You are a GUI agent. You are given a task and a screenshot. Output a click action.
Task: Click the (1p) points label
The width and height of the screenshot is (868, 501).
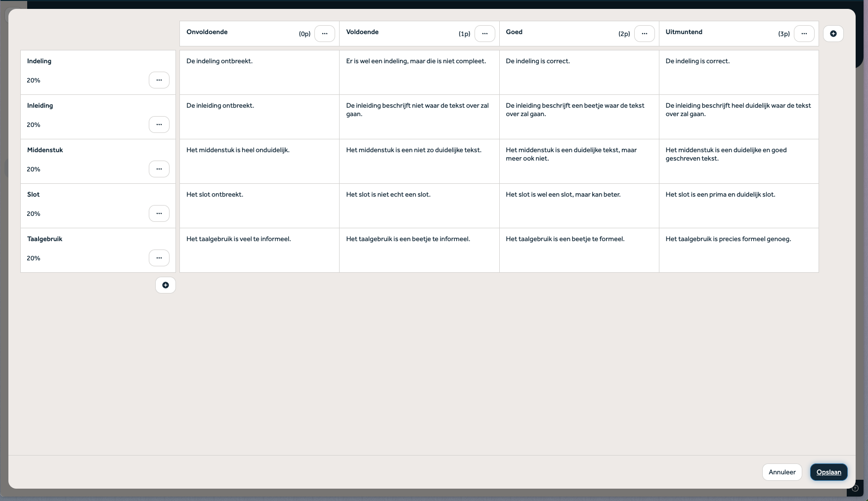[x=465, y=34]
